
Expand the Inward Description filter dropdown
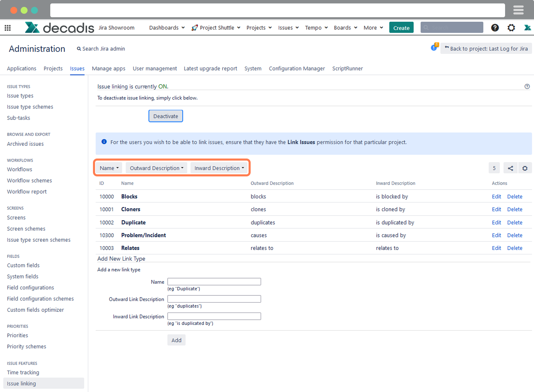coord(219,168)
